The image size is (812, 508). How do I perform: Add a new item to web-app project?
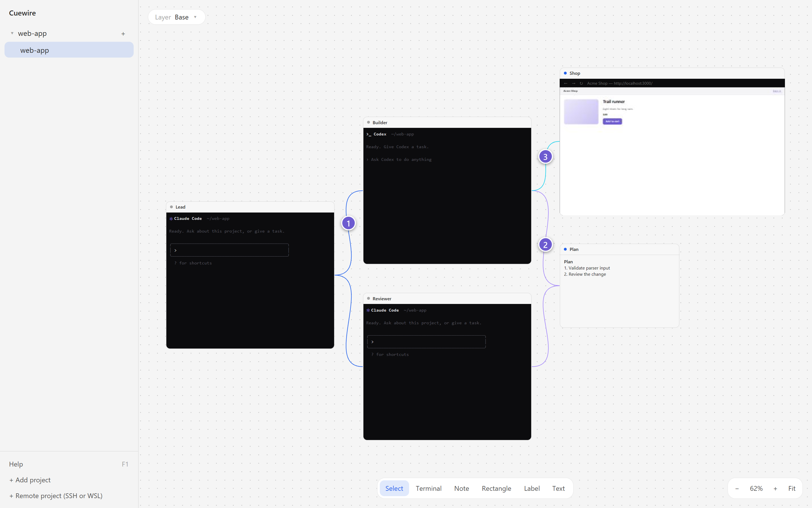(x=123, y=34)
